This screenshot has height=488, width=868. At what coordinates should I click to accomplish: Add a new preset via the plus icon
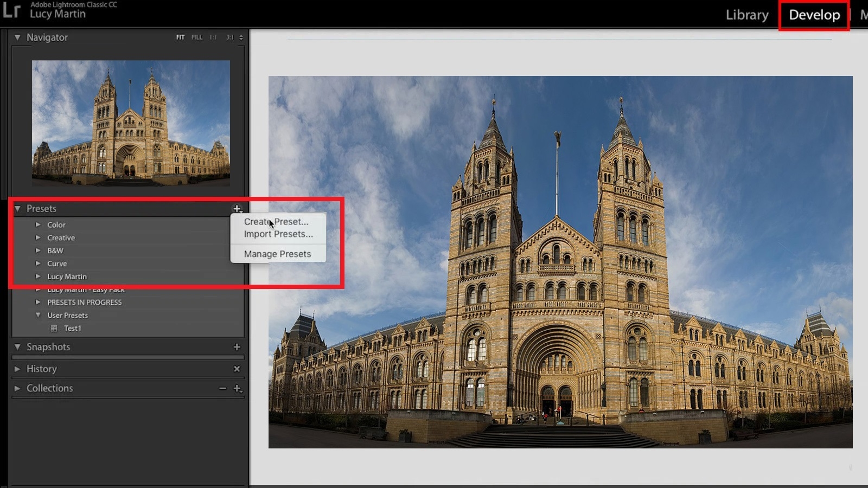[237, 208]
